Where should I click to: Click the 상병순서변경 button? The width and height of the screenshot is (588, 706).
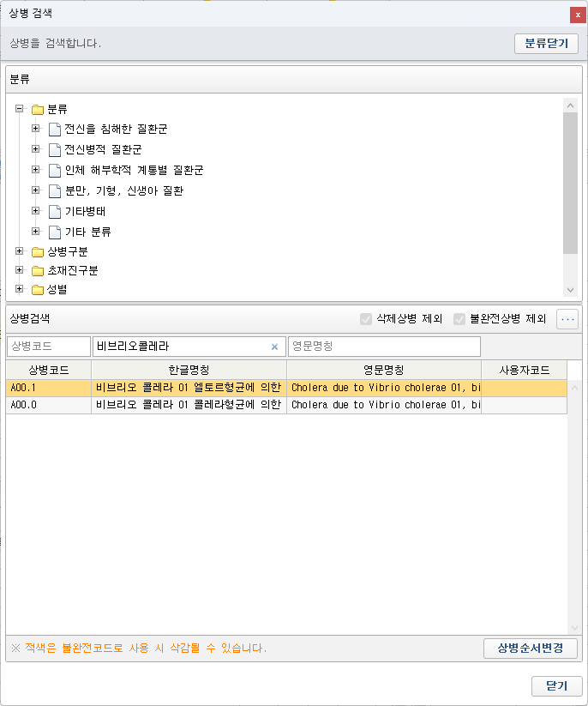pos(530,649)
